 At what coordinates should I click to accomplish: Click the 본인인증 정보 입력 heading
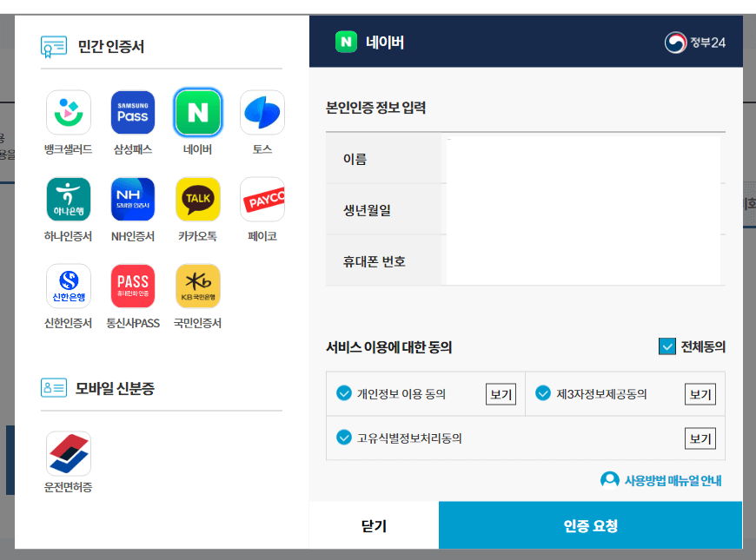tap(375, 108)
